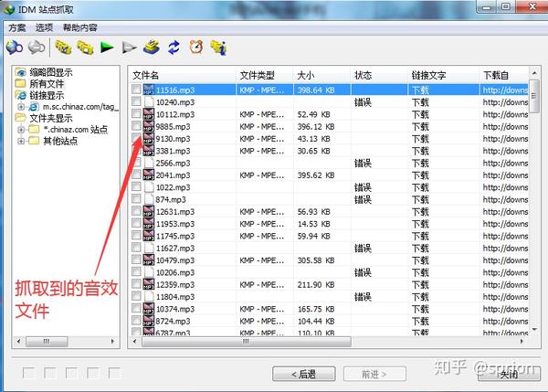The height and width of the screenshot is (392, 548).
Task: Click the gray play toolbar icon
Action: (129, 48)
